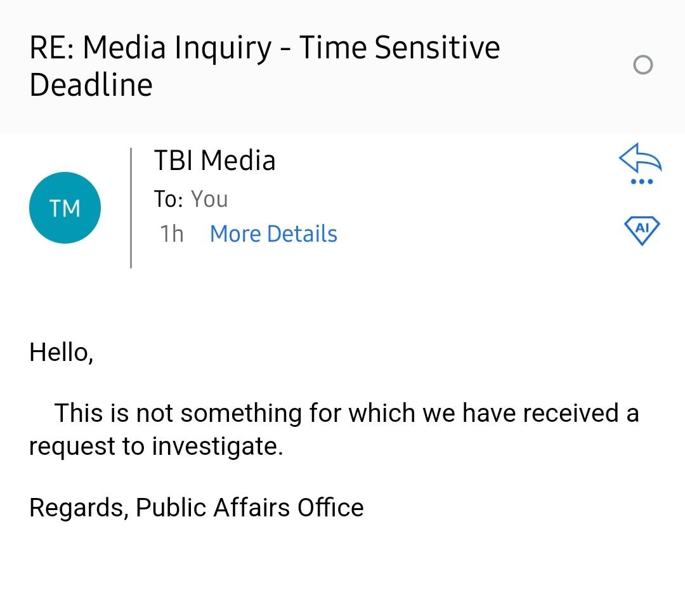Click the More Details link
The height and width of the screenshot is (616, 685).
(x=273, y=233)
